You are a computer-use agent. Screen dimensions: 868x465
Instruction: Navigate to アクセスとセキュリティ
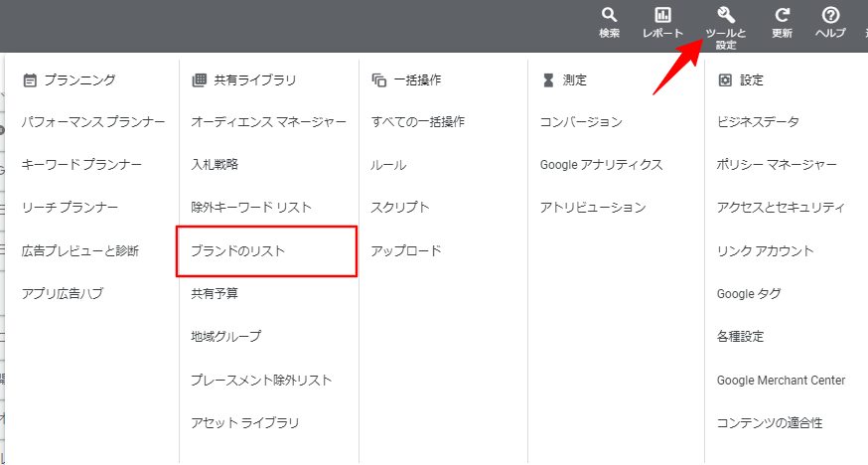coord(781,208)
